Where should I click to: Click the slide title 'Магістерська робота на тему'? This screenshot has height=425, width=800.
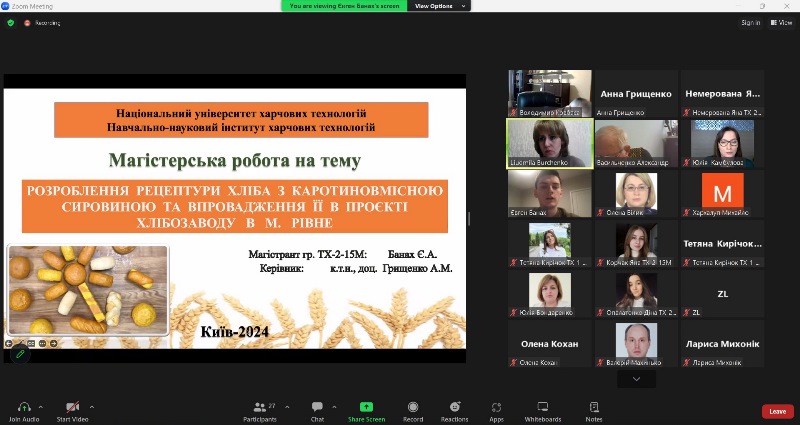coord(235,161)
